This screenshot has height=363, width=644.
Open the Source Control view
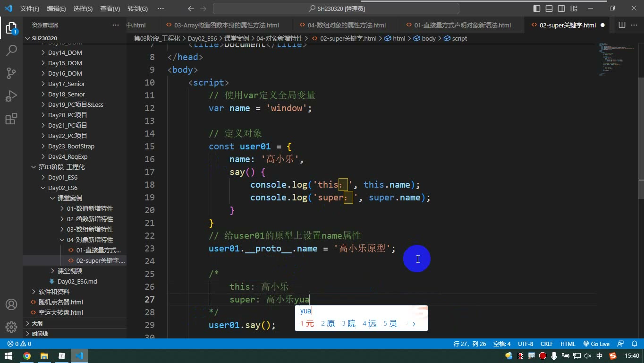pyautogui.click(x=11, y=73)
